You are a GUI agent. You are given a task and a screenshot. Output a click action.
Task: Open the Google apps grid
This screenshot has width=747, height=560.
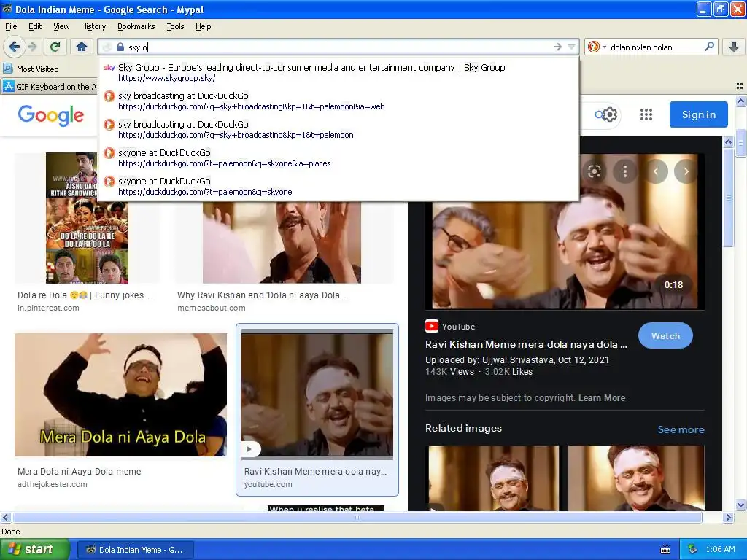tap(646, 114)
